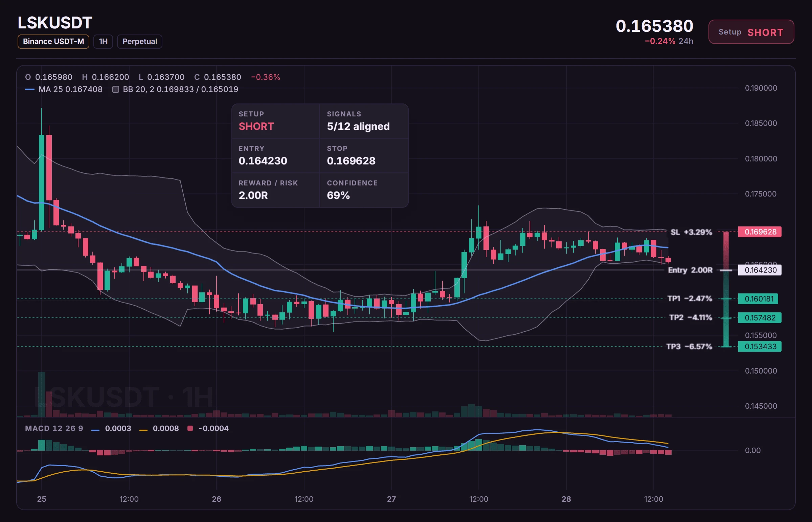Click the MACD line value 0.0003
This screenshot has height=522, width=812.
(118, 428)
